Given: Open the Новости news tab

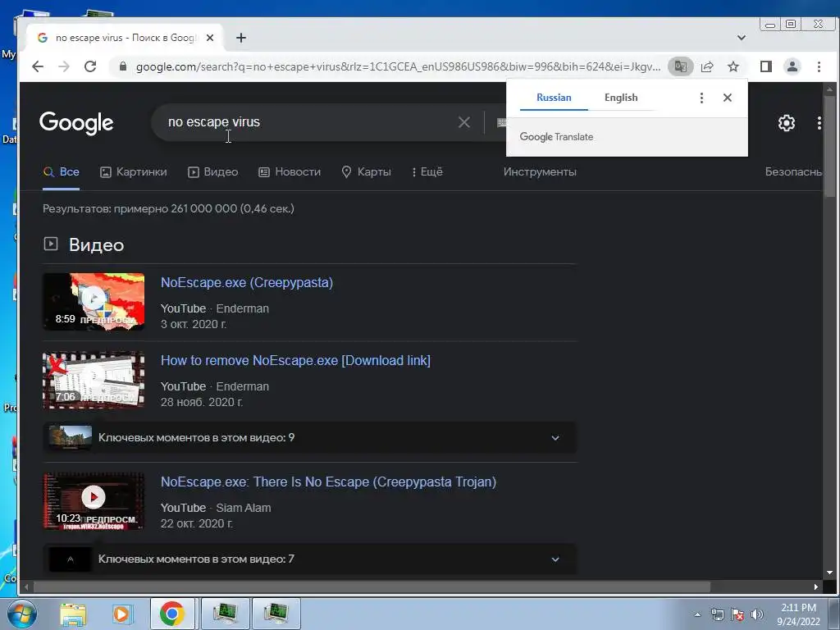Looking at the screenshot, I should pos(290,172).
